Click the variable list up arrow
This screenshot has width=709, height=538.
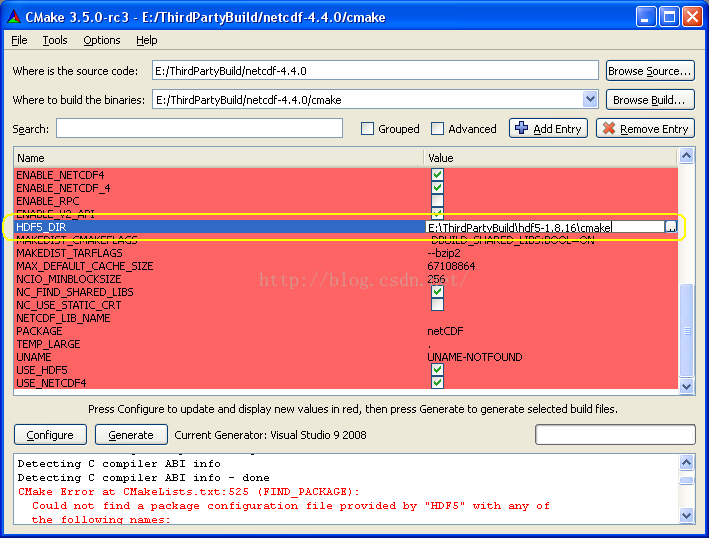click(x=686, y=156)
